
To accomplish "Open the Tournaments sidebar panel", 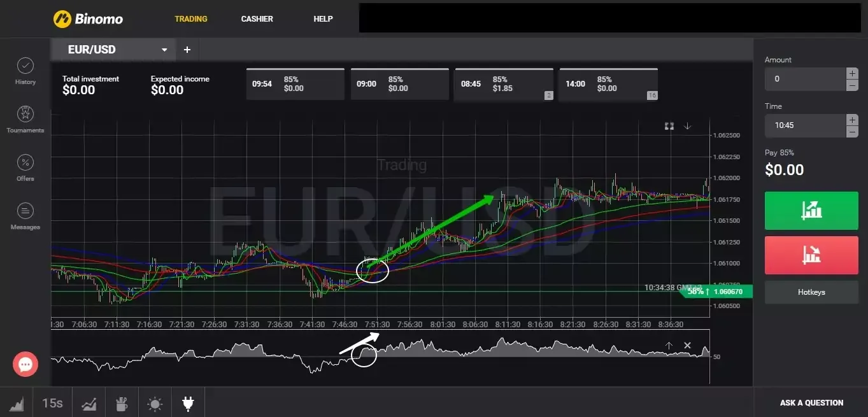I will [x=25, y=120].
